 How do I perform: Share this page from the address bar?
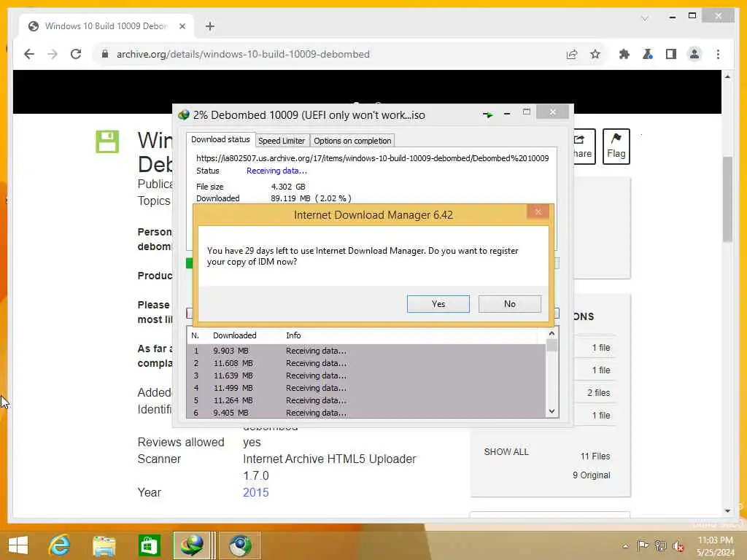(572, 54)
